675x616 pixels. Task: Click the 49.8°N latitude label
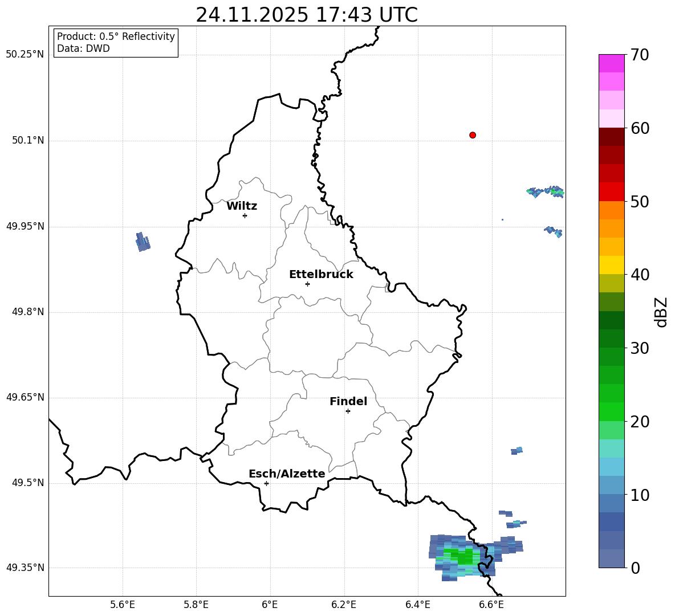tap(27, 312)
